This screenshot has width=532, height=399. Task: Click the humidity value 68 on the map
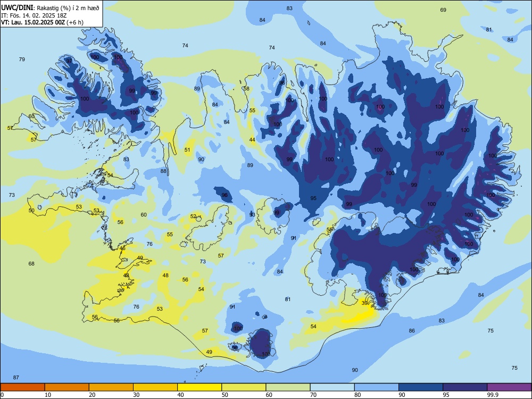pos(31,264)
